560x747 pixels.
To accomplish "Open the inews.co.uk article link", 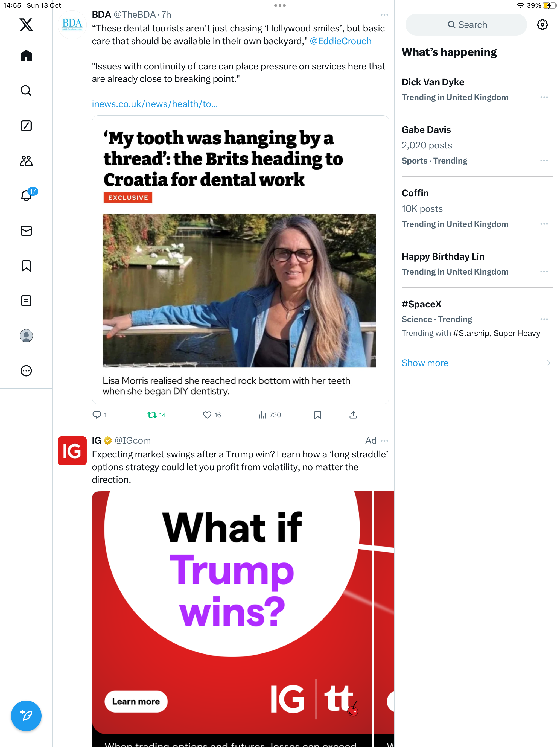I will pyautogui.click(x=155, y=104).
